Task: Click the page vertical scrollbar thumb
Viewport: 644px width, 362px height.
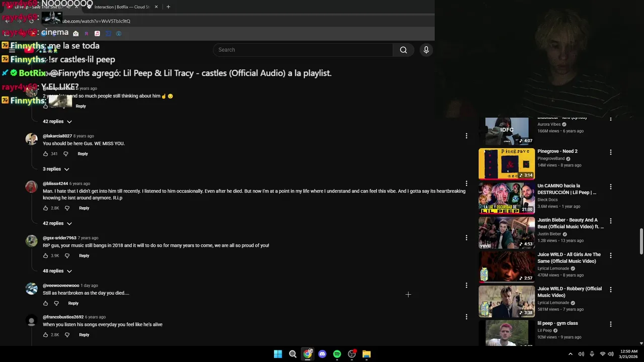Action: tap(641, 241)
